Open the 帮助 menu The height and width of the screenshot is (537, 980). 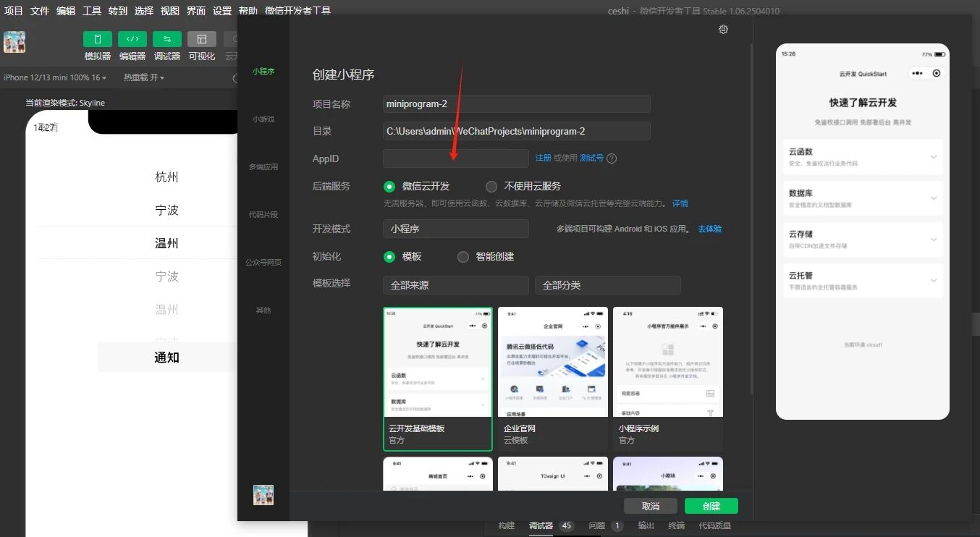tap(248, 11)
